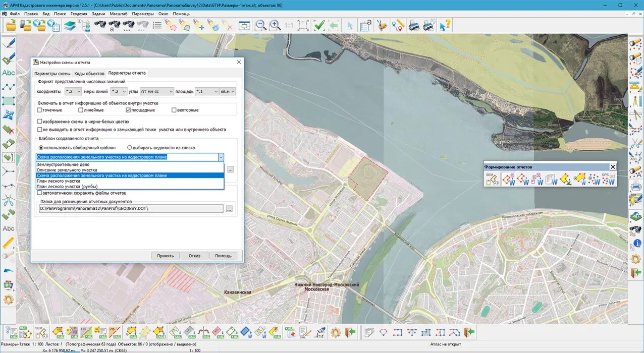This screenshot has width=644, height=353.
Task: Choose 'Землеустроительное дело' from the list
Action: [130, 165]
